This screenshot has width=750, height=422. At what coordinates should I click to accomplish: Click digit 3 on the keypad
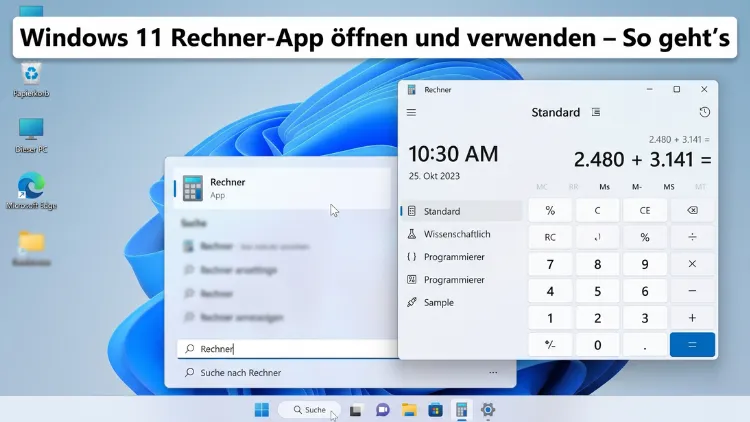645,318
